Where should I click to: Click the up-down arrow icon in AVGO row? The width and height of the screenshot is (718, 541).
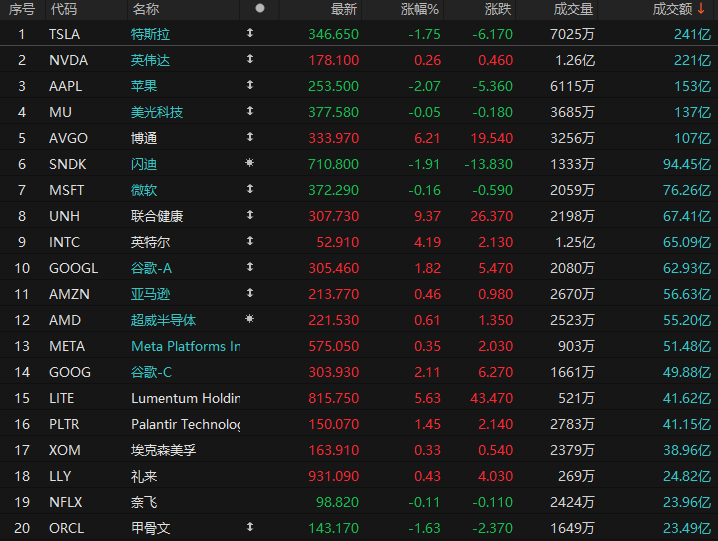tap(250, 137)
